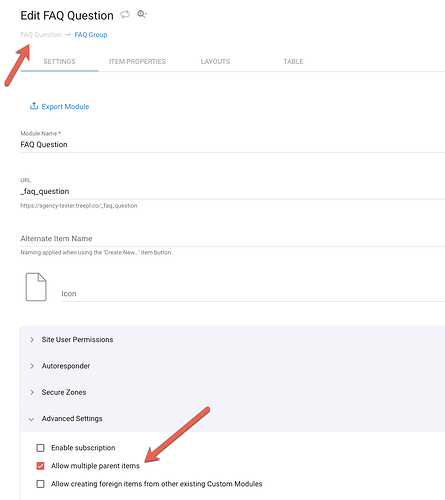Collapse the Advanced Settings section
445x500 pixels.
click(232, 419)
